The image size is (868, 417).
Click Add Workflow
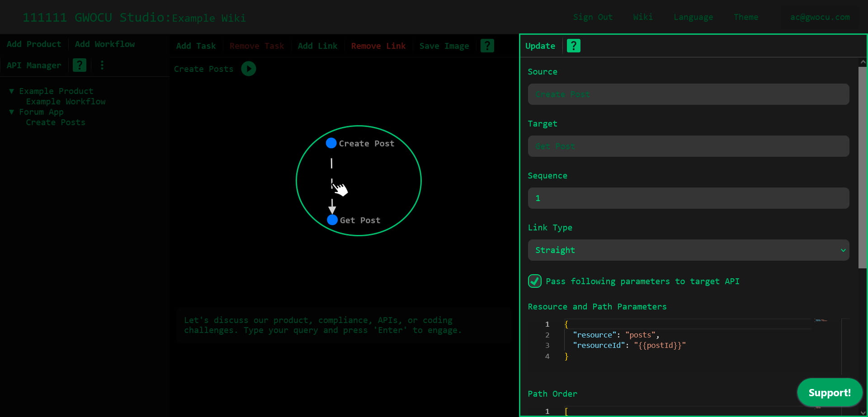tap(105, 44)
